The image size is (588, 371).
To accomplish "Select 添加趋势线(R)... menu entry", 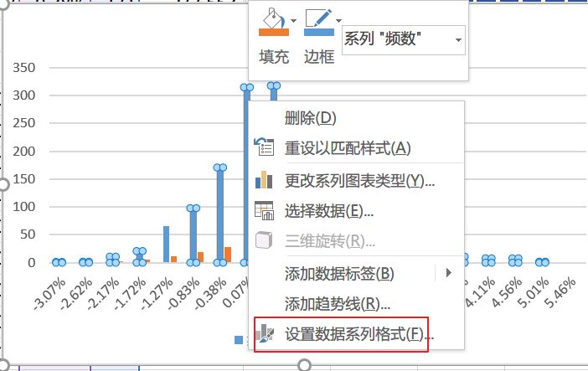I will click(x=338, y=304).
